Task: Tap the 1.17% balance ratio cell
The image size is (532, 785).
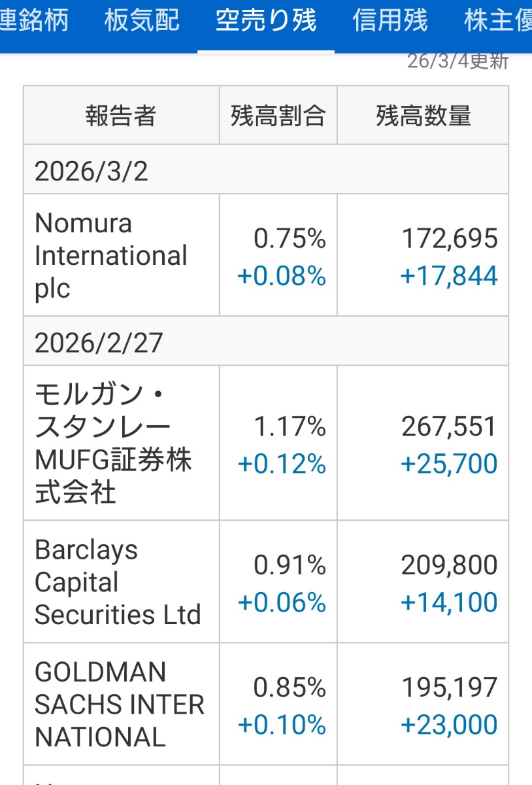Action: click(x=290, y=427)
